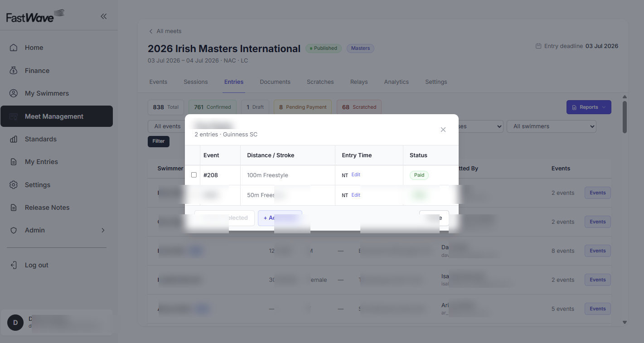644x343 pixels.
Task: Switch to the Events tab
Action: [x=158, y=82]
